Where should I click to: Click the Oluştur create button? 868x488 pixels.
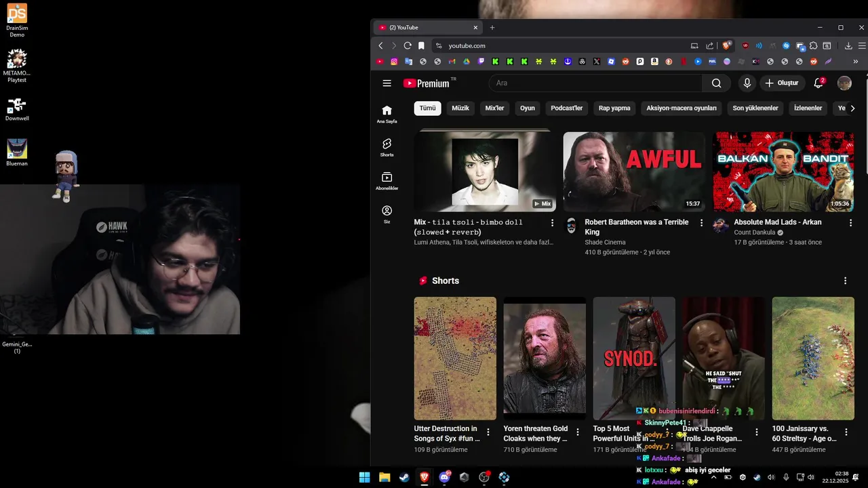(782, 83)
